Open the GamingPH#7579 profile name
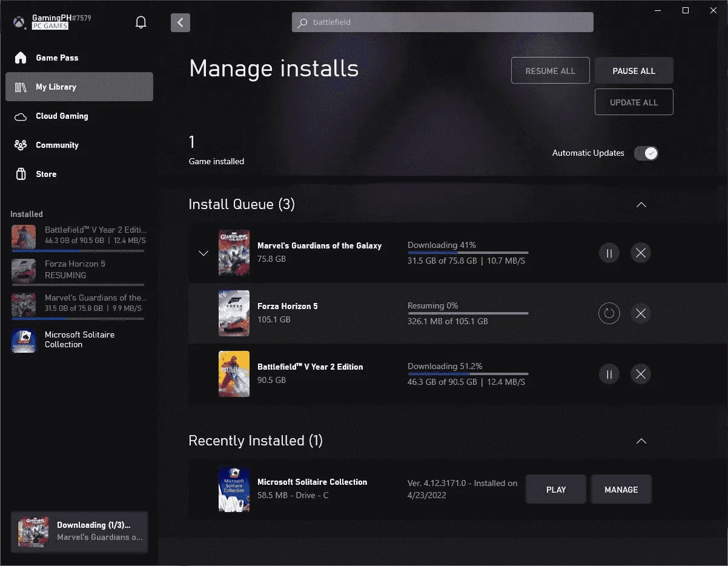 (x=62, y=18)
